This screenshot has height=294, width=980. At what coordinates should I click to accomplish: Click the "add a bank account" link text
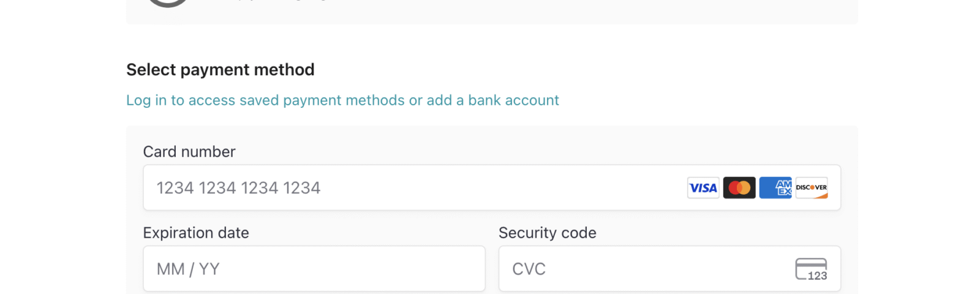coord(492,100)
